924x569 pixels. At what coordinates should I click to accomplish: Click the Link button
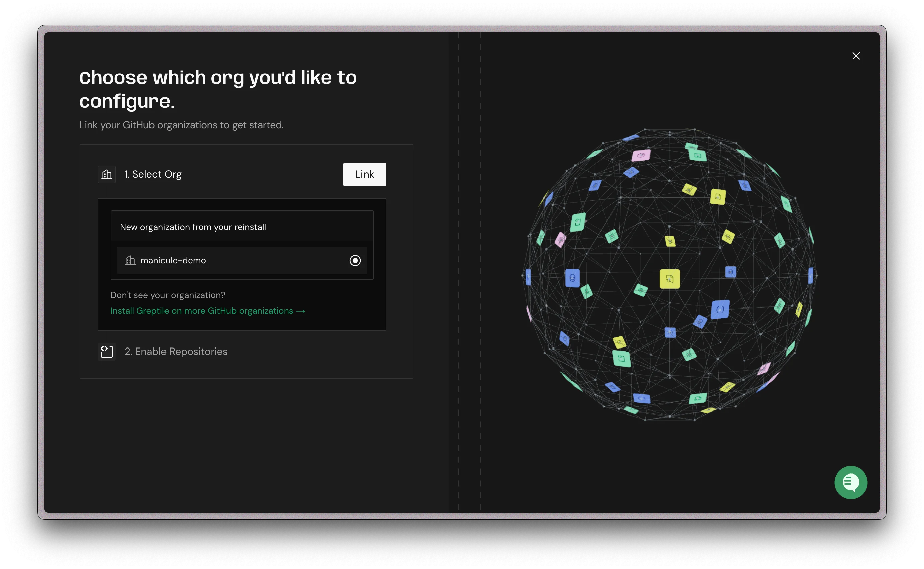point(364,174)
